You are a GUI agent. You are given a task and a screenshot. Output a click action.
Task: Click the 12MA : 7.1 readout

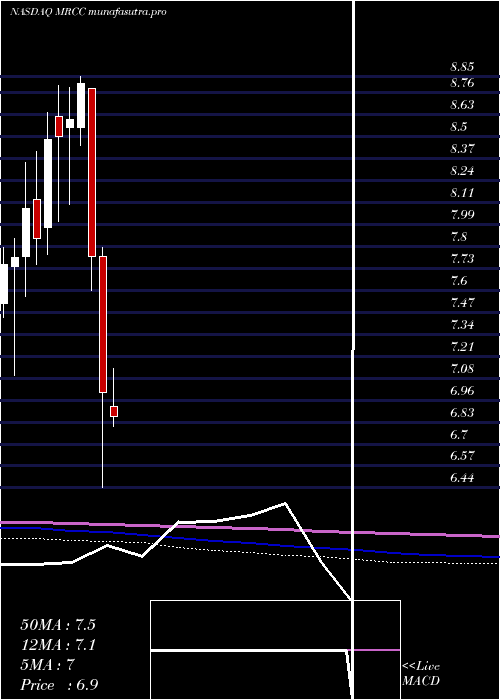(x=58, y=645)
